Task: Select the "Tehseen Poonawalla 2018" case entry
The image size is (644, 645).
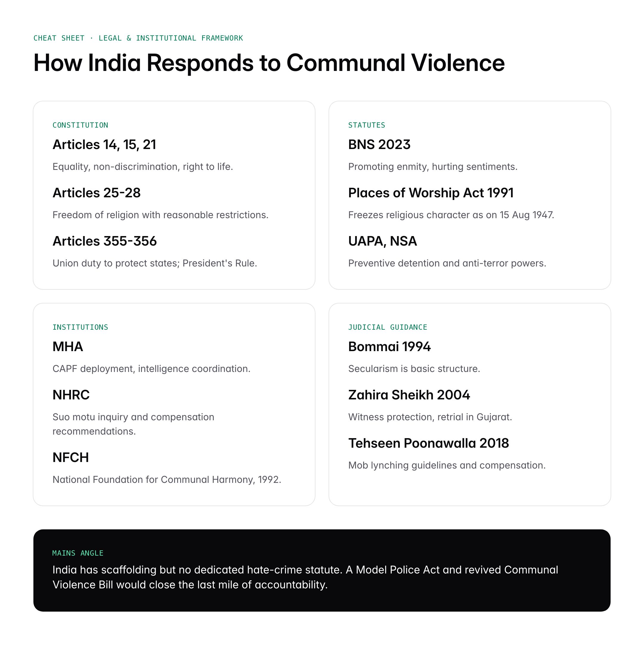Action: [428, 443]
